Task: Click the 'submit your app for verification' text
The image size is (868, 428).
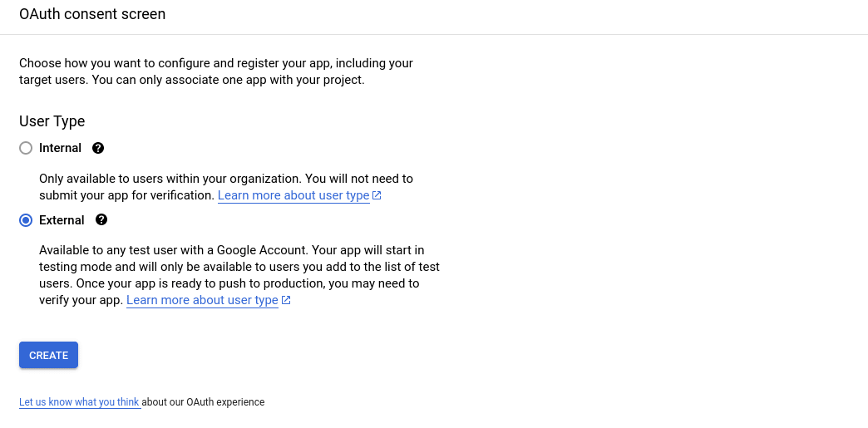Action: [x=126, y=195]
